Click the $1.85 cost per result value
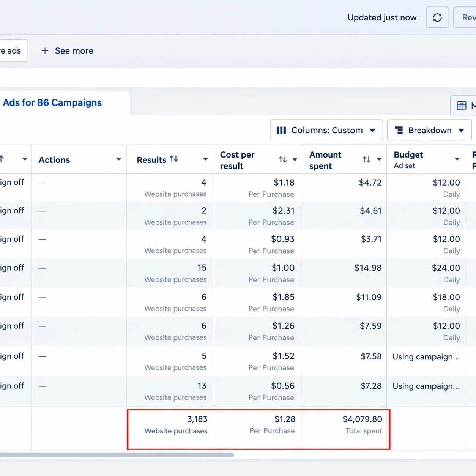476x476 pixels. [x=284, y=297]
